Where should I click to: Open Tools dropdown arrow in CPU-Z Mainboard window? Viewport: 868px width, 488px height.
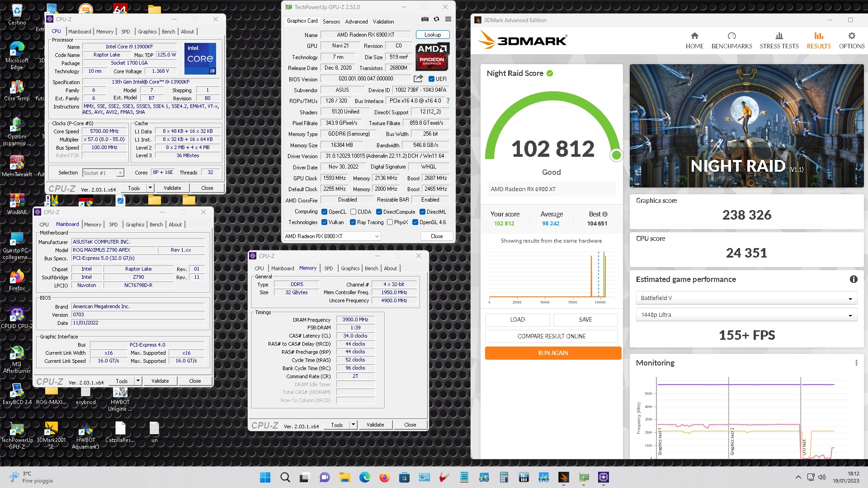point(138,381)
